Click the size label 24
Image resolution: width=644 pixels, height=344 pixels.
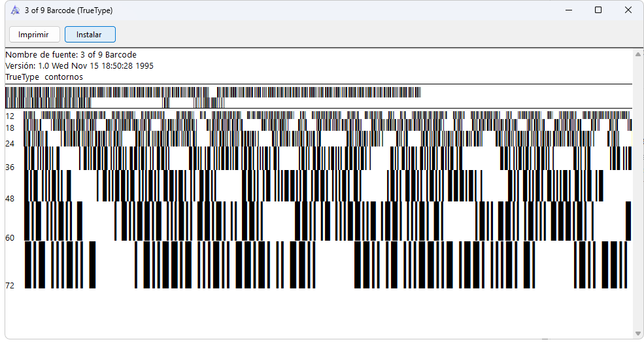point(10,143)
